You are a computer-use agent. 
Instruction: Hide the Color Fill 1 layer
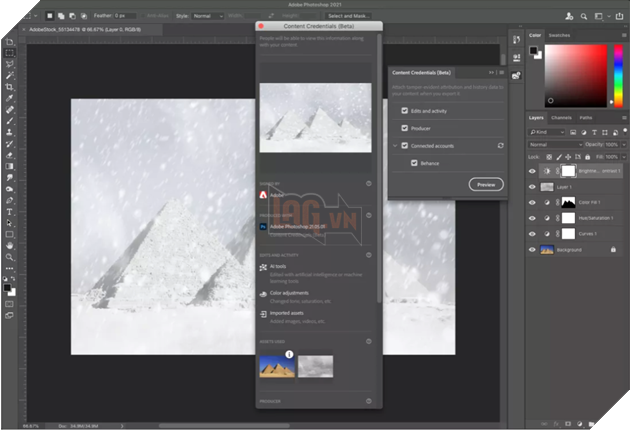pyautogui.click(x=532, y=203)
